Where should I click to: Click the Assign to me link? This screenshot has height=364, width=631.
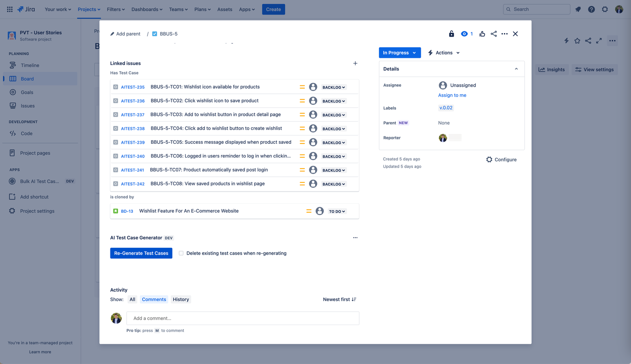[452, 95]
